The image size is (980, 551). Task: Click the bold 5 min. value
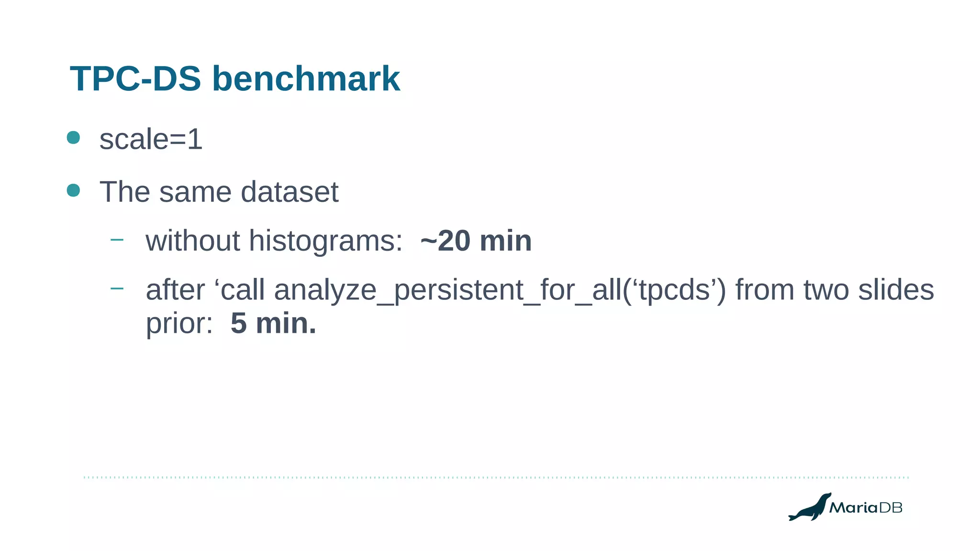point(273,323)
